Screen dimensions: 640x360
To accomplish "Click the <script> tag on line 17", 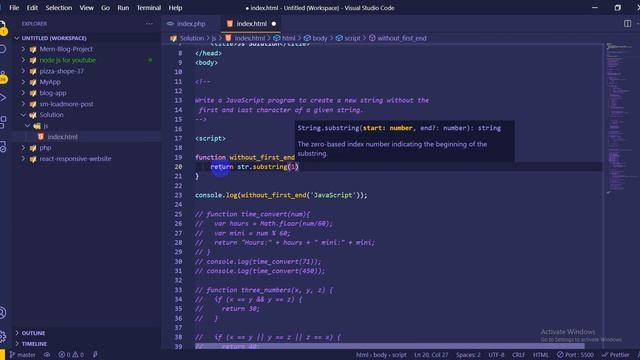I will tap(210, 138).
